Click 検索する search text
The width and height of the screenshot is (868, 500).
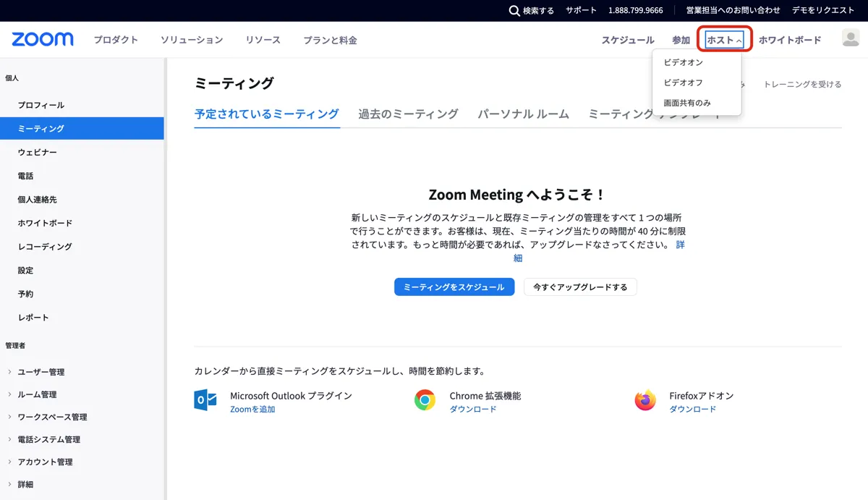coord(538,11)
